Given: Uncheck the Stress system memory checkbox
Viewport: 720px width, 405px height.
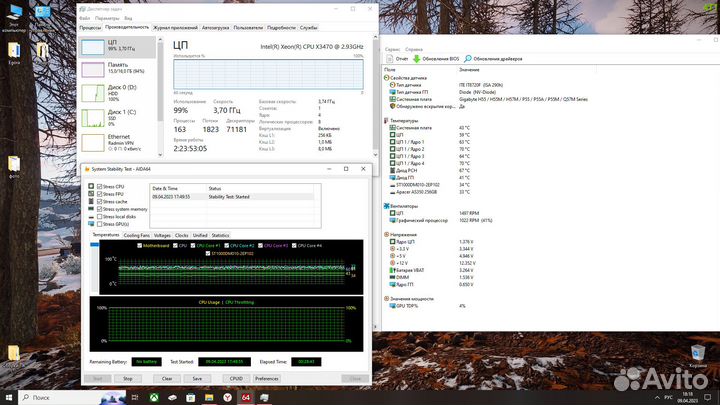Looking at the screenshot, I should (x=100, y=209).
